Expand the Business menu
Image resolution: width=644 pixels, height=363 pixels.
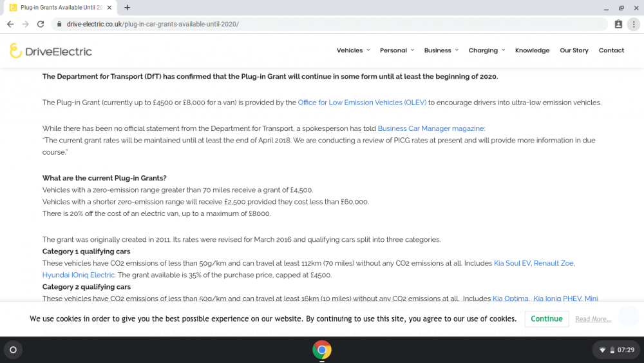pos(441,50)
